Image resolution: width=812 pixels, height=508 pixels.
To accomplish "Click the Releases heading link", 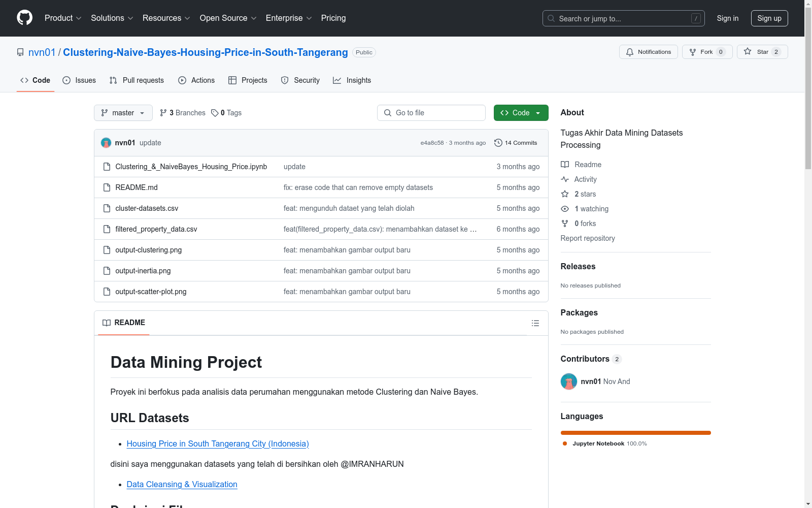I will coord(578,266).
